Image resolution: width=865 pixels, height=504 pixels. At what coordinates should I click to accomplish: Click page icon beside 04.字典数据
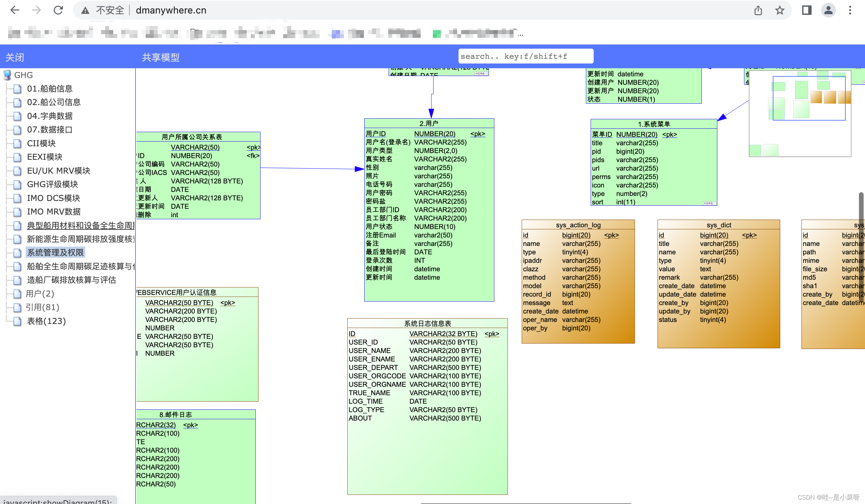pyautogui.click(x=17, y=116)
